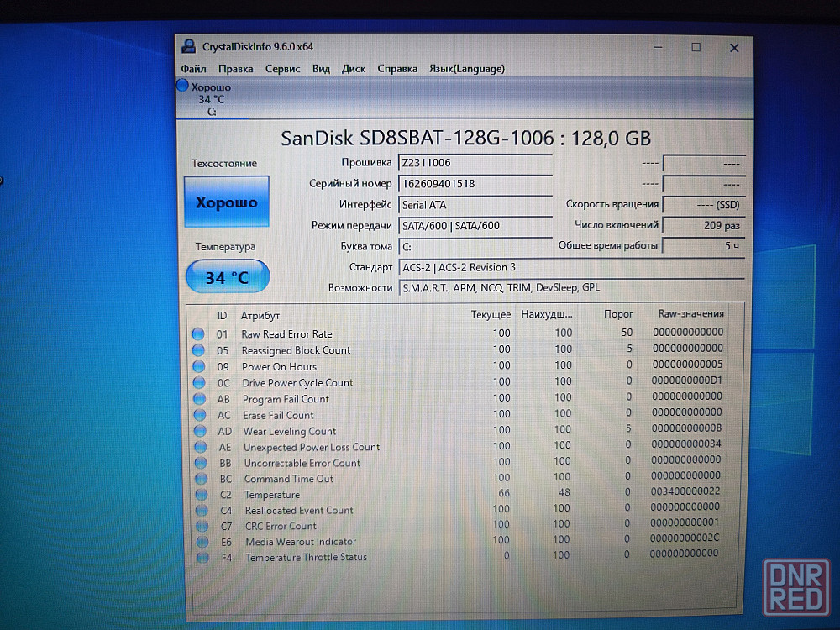The width and height of the screenshot is (840, 630).
Task: Click status icon of Power On Hours
Action: pyautogui.click(x=199, y=366)
